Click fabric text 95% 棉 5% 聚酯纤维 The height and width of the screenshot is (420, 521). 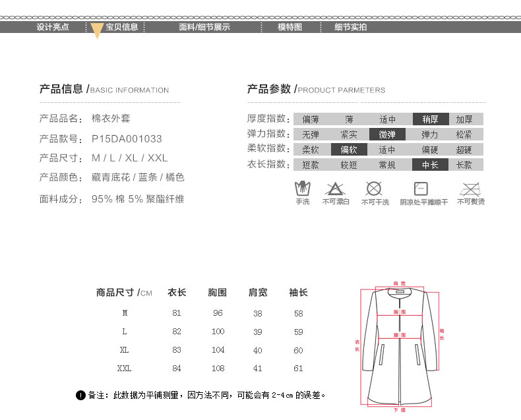[x=138, y=198]
